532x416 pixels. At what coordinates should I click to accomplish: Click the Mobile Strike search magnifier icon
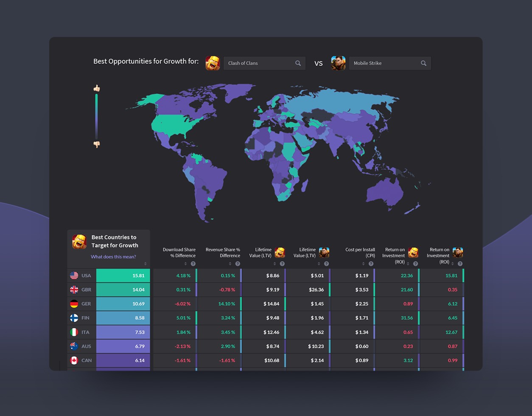(423, 63)
